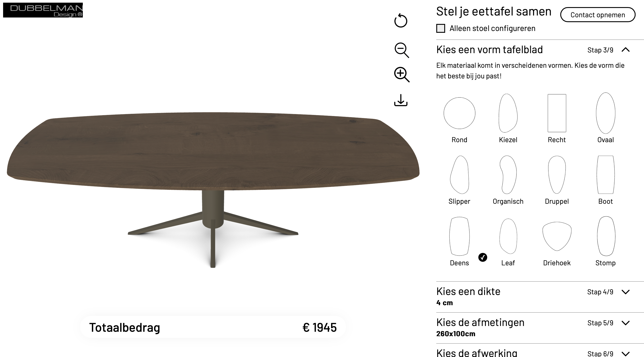
Task: Expand the Kies een dikte step
Action: [533, 297]
